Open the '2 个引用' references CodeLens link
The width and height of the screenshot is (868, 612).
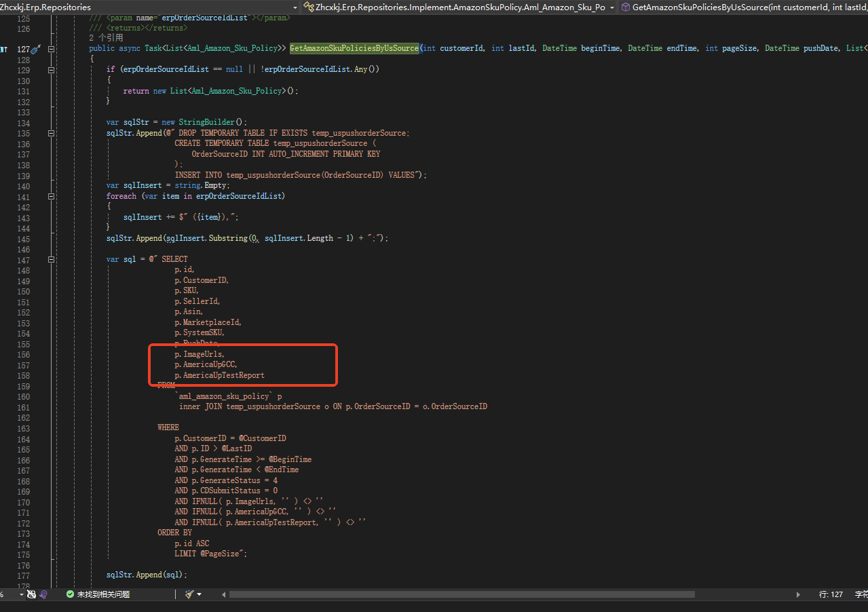pyautogui.click(x=106, y=38)
